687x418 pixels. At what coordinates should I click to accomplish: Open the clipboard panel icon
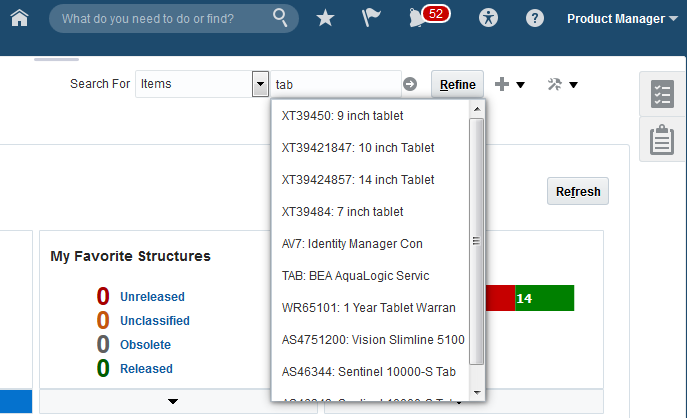pos(662,140)
